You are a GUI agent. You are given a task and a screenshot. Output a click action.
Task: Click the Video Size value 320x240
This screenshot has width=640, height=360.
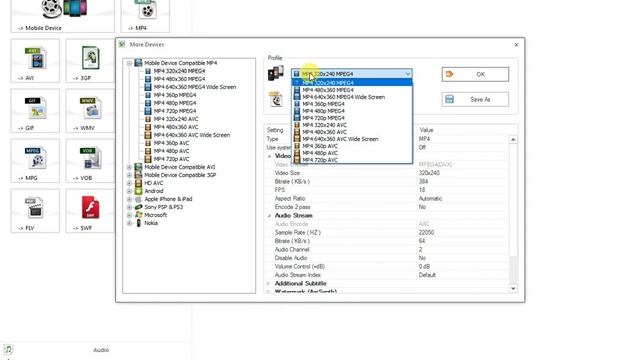(429, 173)
